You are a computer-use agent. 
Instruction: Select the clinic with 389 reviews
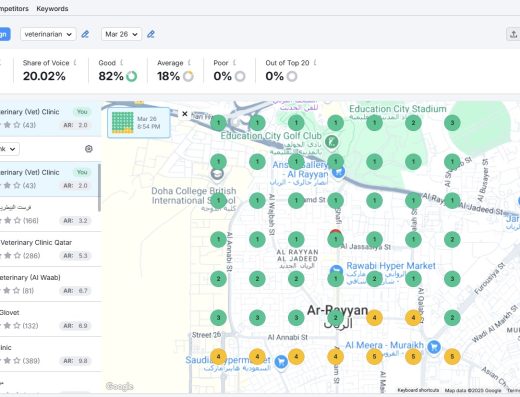(50, 354)
